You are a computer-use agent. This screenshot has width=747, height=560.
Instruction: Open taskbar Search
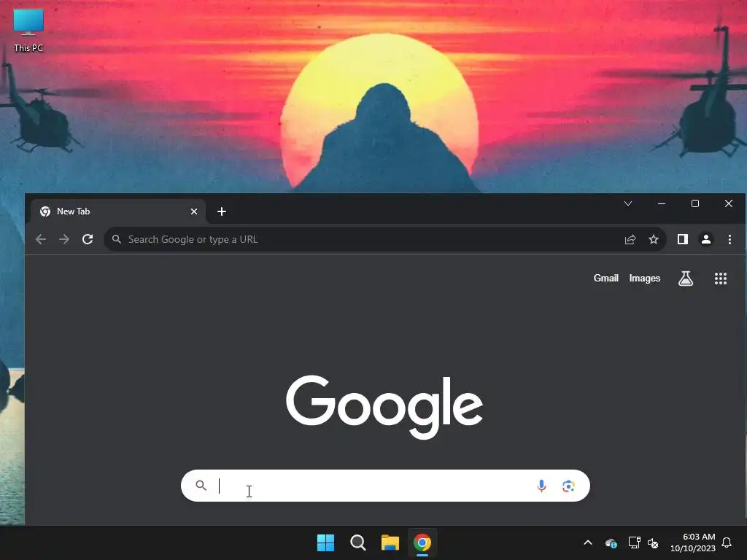357,542
